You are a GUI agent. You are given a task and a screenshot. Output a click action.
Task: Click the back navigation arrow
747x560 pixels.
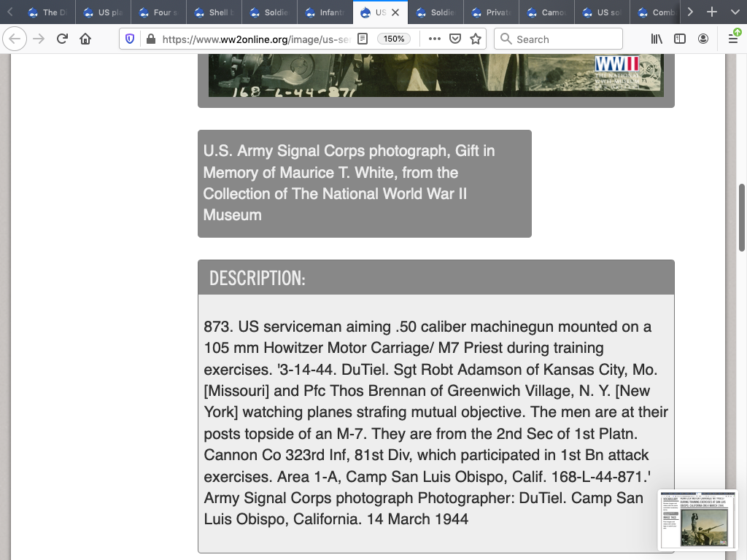click(15, 39)
